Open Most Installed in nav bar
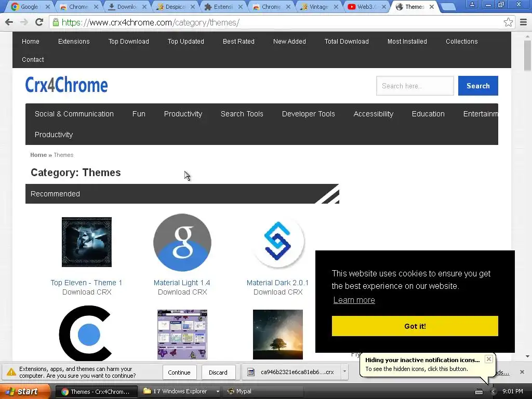Screen dimensions: 532x399 (x=407, y=42)
